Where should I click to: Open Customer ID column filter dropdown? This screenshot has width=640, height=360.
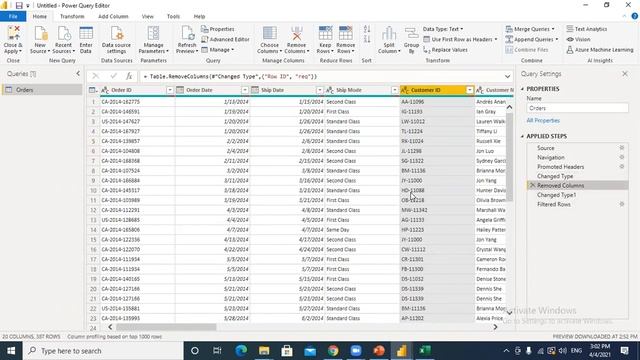470,90
